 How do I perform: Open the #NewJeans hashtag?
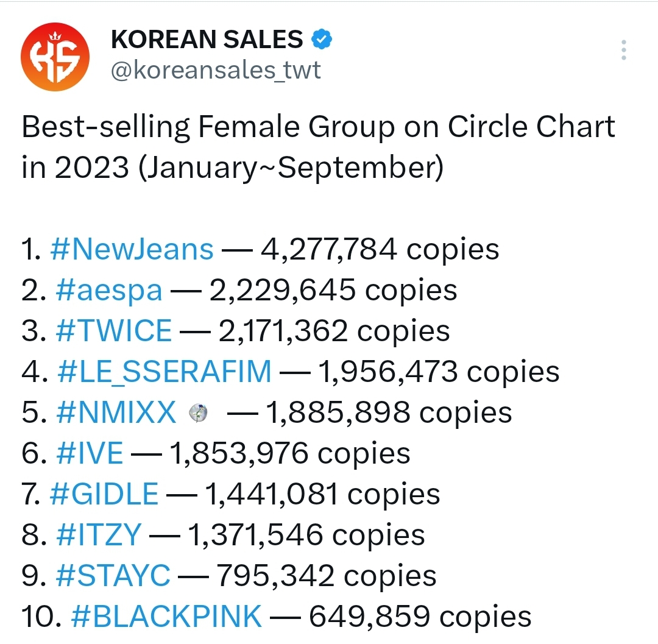[x=132, y=249]
